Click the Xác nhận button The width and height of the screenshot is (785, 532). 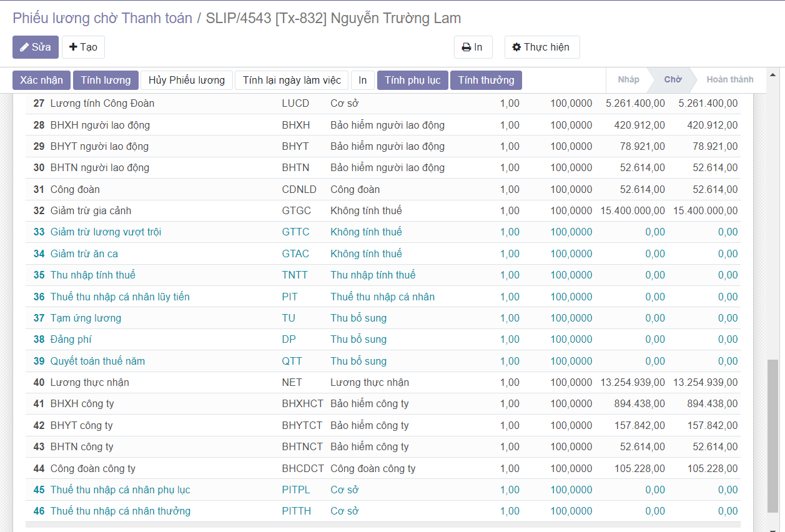[x=41, y=80]
